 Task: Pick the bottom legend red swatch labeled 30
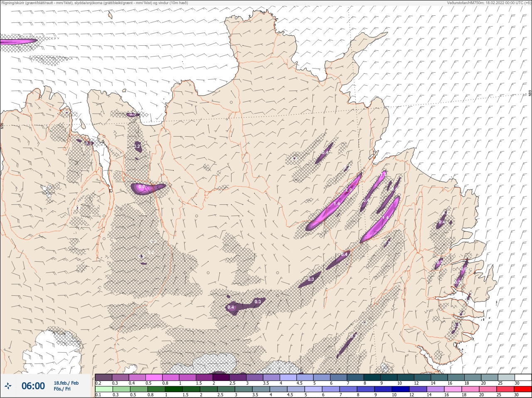tap(523, 389)
